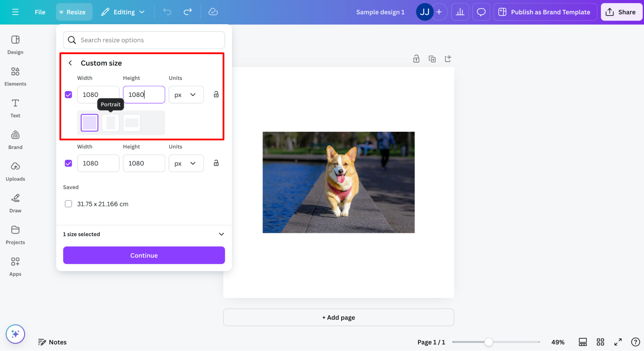Open the Draw sidebar panel
Screen dimensions: 644x351
[x=15, y=203]
